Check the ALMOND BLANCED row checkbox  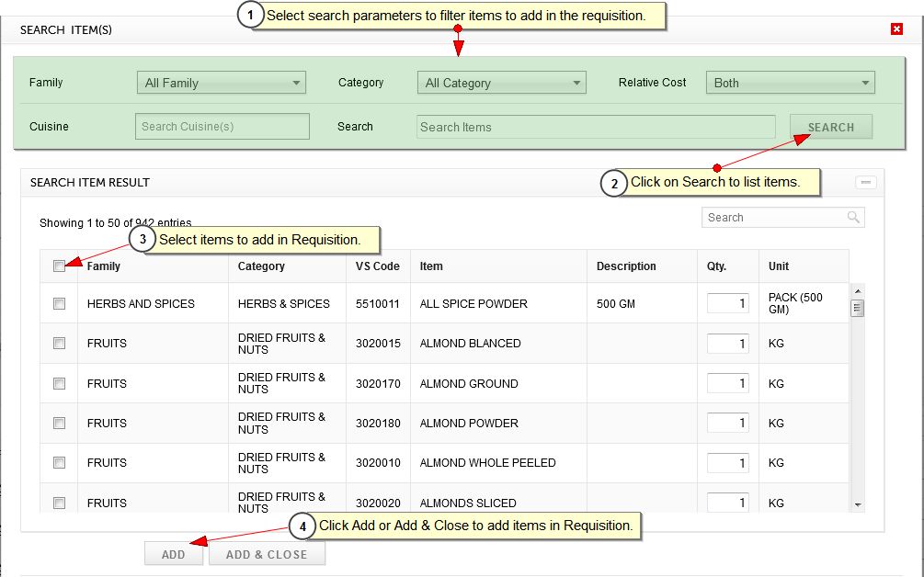[59, 344]
